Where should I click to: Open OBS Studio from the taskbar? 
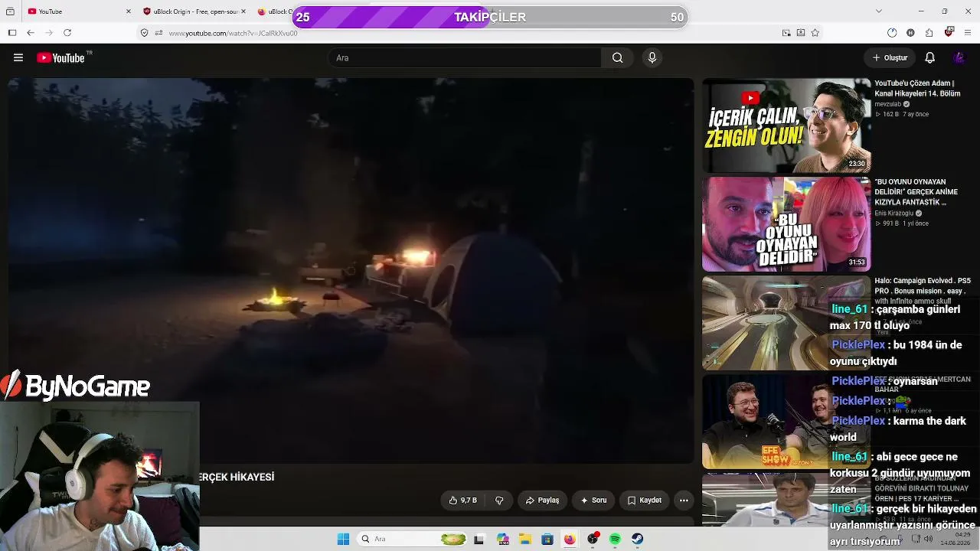593,539
